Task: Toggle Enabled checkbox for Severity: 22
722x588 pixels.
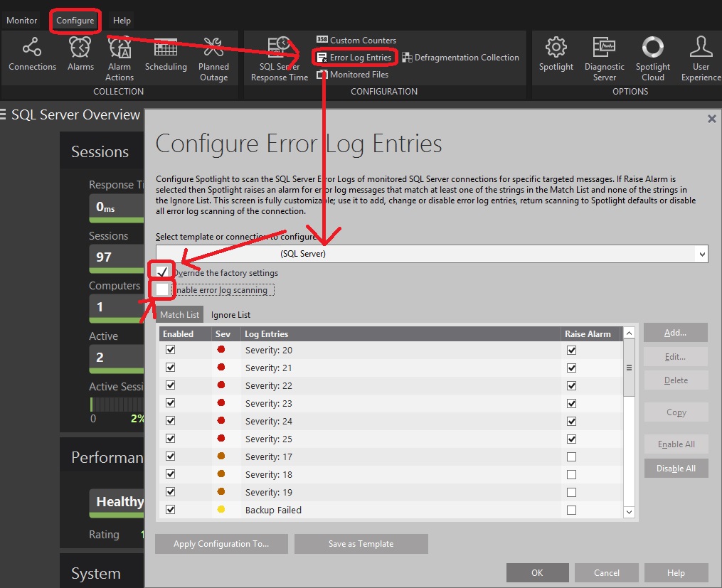Action: pos(171,385)
